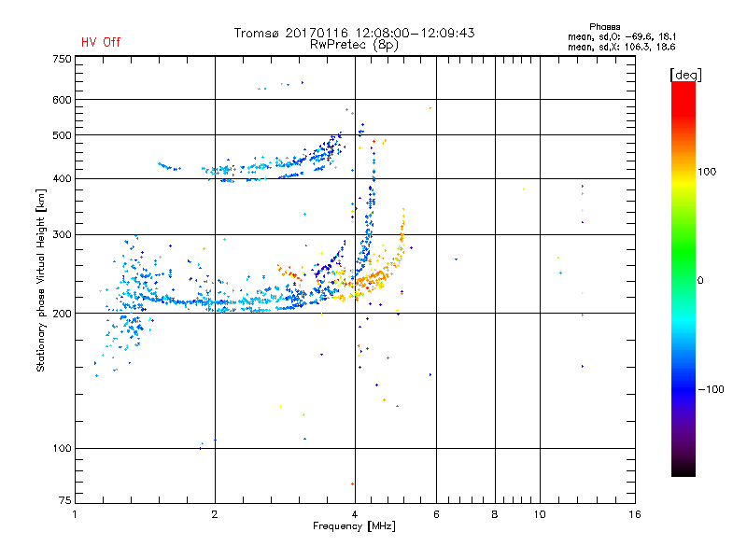
Task: Click the y-axis label 300
Action: pos(62,235)
